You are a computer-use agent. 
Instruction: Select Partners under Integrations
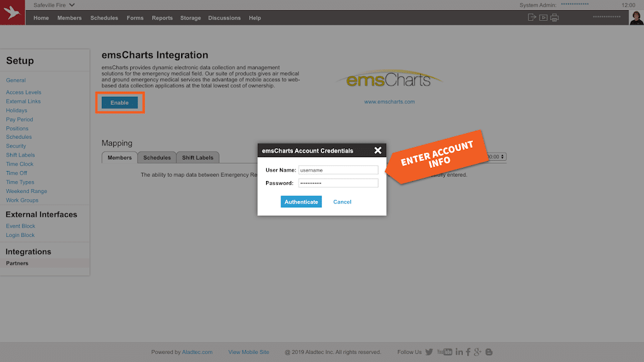(17, 263)
